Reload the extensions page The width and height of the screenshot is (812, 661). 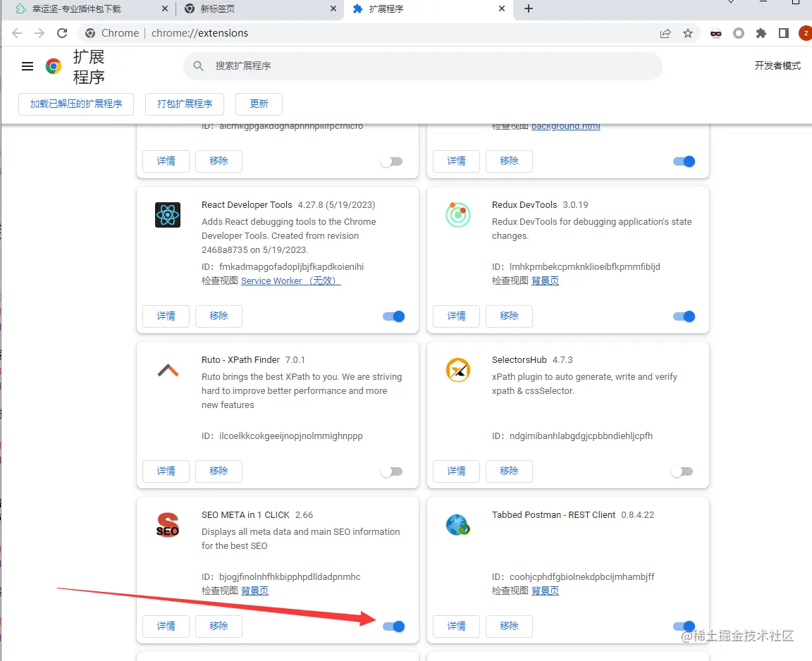62,33
